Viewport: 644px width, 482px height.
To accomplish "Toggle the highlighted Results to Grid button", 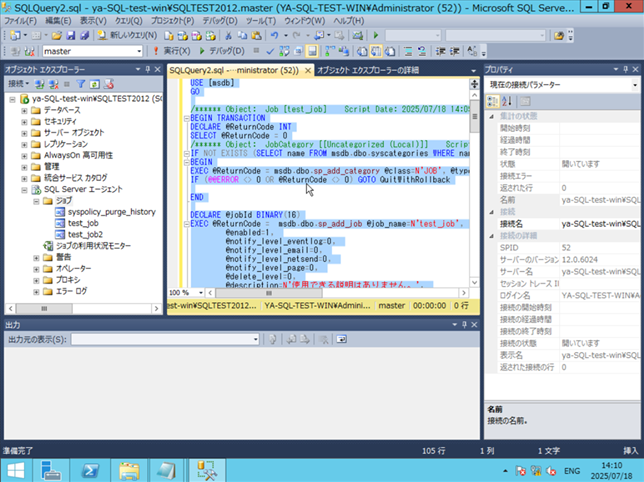I will pyautogui.click(x=376, y=51).
